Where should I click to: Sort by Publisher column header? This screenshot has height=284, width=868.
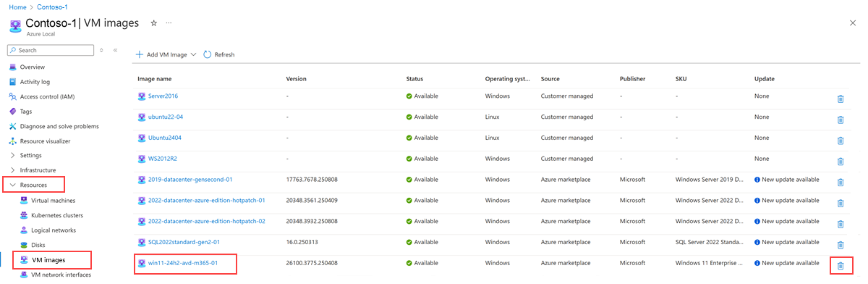(633, 78)
